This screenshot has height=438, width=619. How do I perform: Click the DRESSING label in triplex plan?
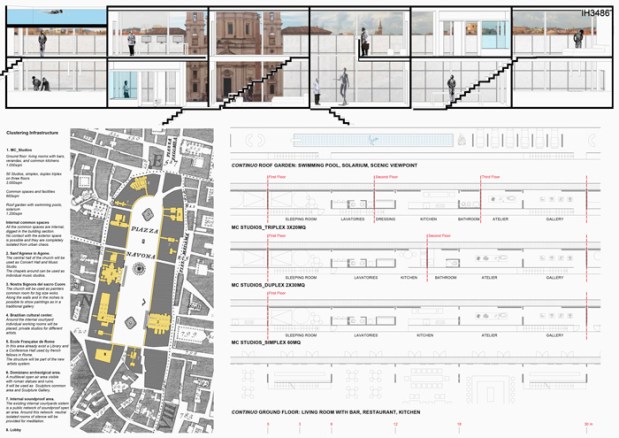[x=387, y=218]
